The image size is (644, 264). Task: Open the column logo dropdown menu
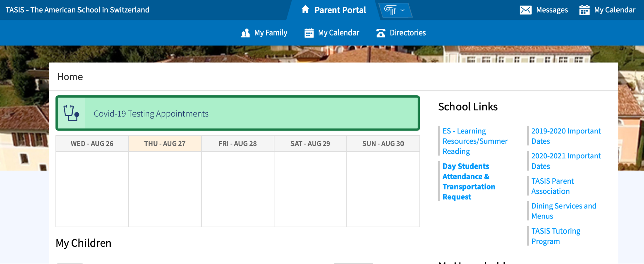(x=395, y=10)
